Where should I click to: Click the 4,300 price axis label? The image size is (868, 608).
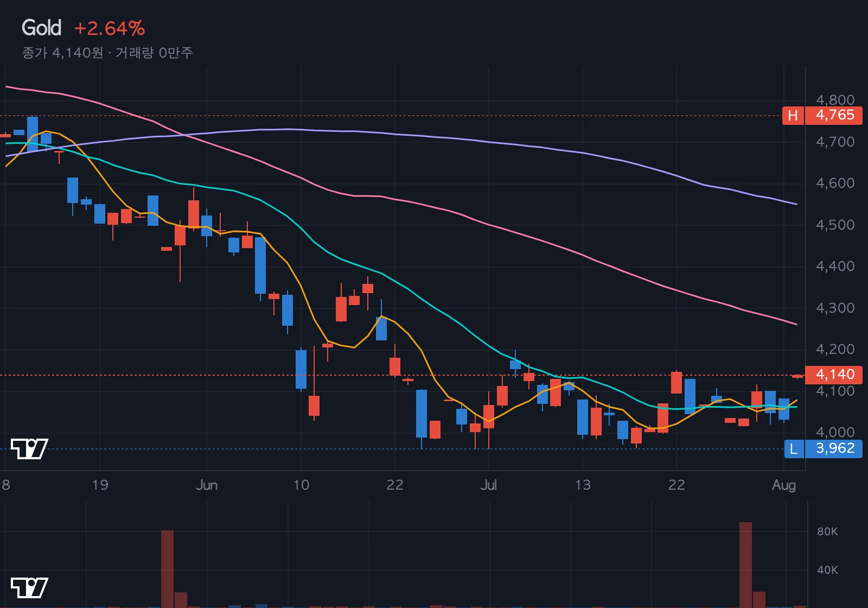pos(835,308)
